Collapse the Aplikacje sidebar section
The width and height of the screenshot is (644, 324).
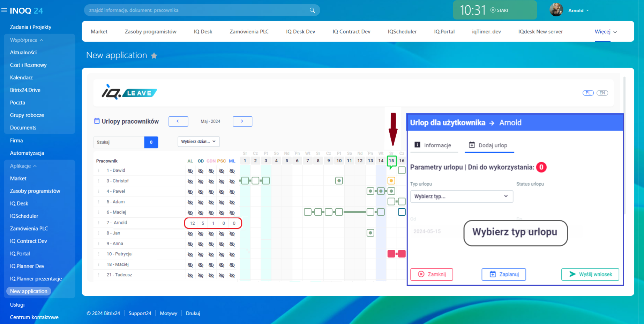(x=23, y=166)
